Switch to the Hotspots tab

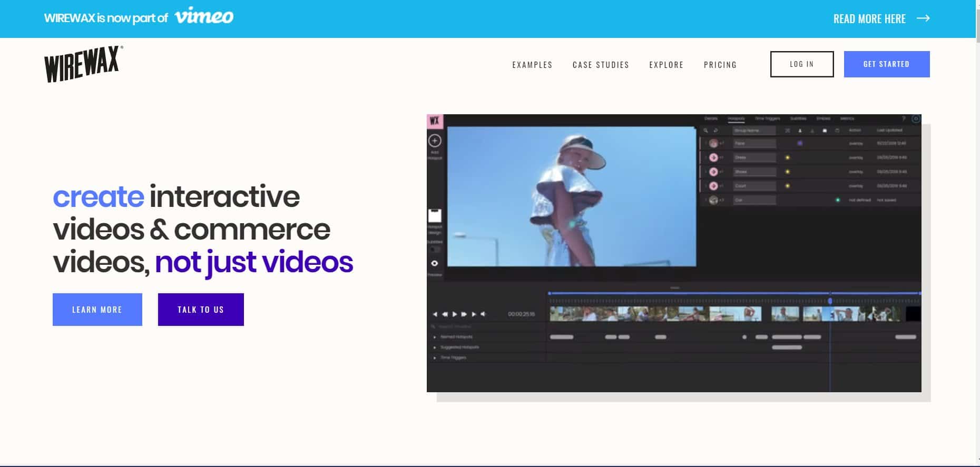(x=736, y=118)
